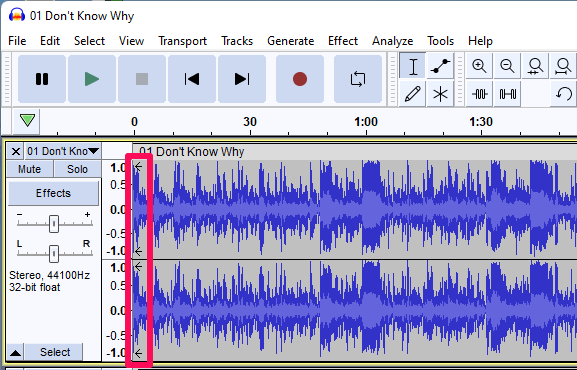Open the track name dropdown menu
577x370 pixels.
coord(63,151)
